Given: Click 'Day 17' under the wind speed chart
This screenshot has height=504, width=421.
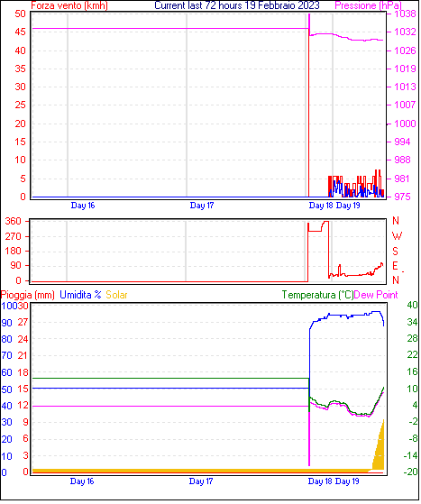Looking at the screenshot, I should (x=202, y=206).
